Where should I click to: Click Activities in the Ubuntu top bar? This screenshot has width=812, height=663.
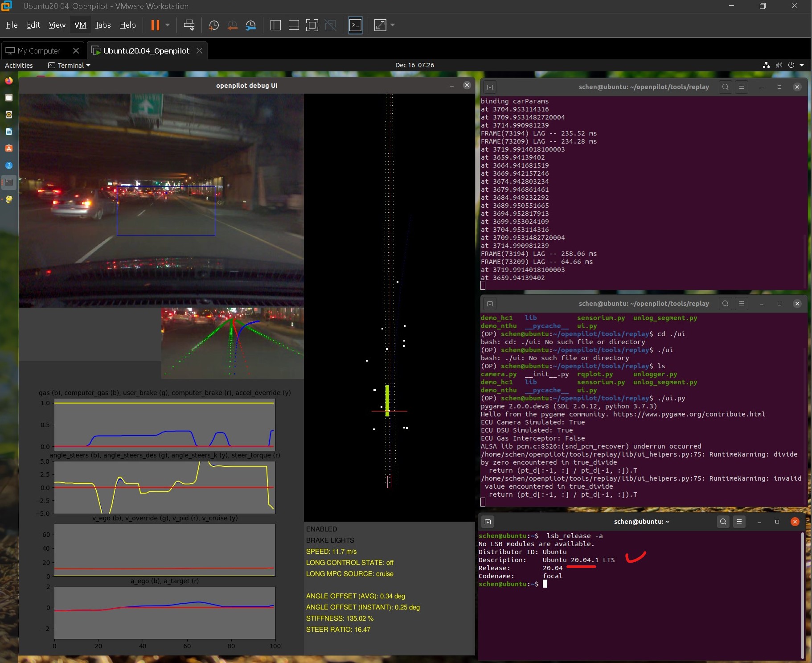click(19, 66)
